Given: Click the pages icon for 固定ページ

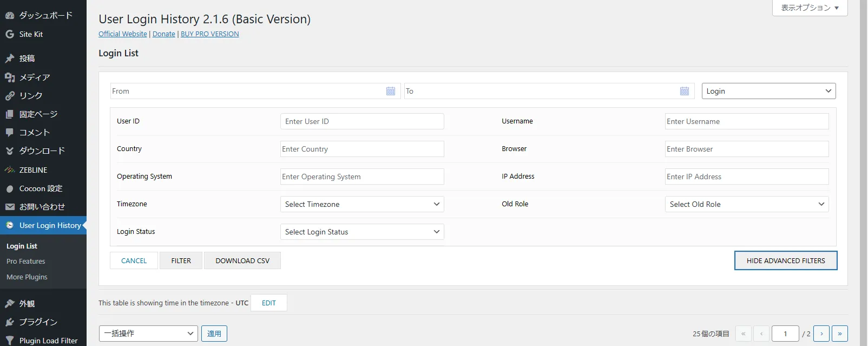Looking at the screenshot, I should point(10,114).
